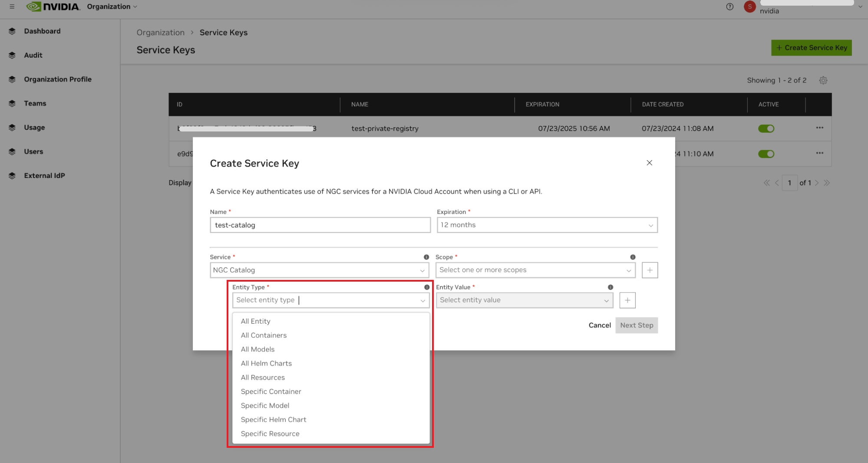The image size is (868, 463).
Task: Add another scope with plus button
Action: [650, 270]
